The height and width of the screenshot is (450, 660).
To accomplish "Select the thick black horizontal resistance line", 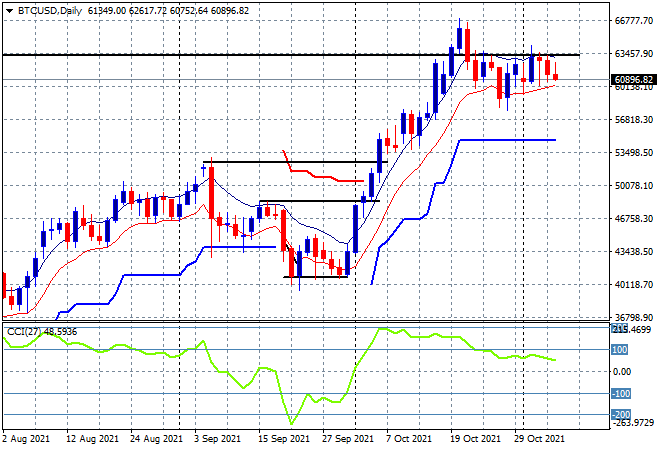I will point(290,55).
